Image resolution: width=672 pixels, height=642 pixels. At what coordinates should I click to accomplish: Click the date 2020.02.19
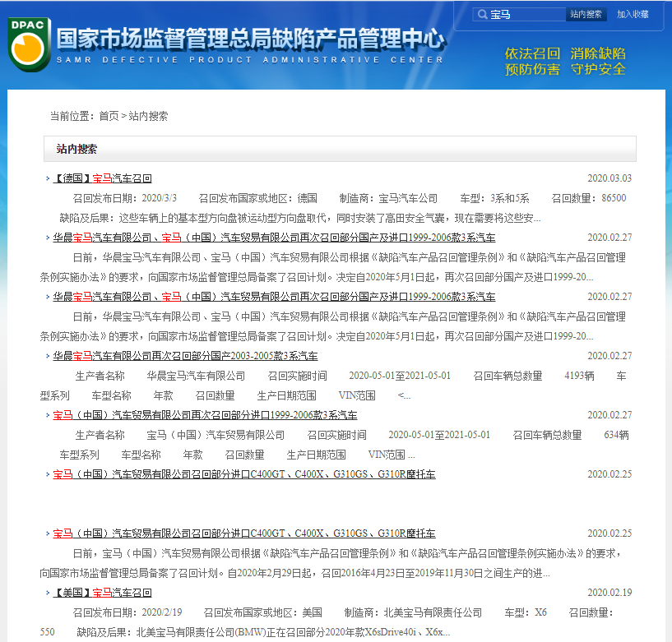[x=609, y=593]
